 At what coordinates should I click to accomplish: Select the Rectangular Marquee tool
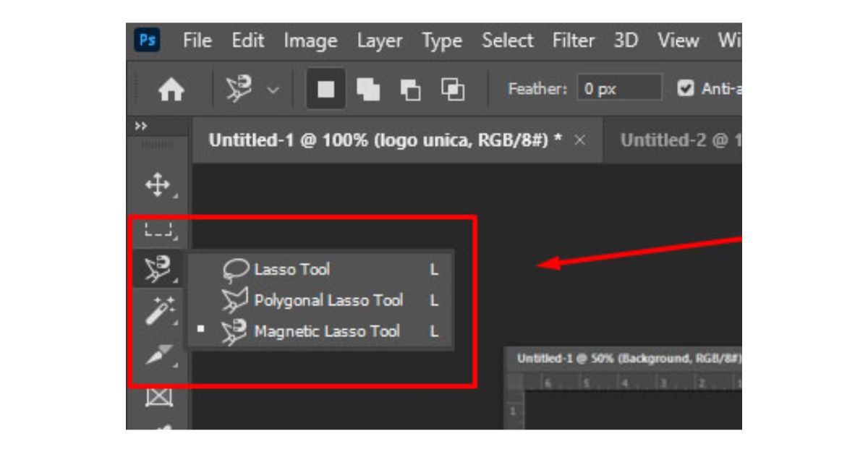tap(158, 230)
